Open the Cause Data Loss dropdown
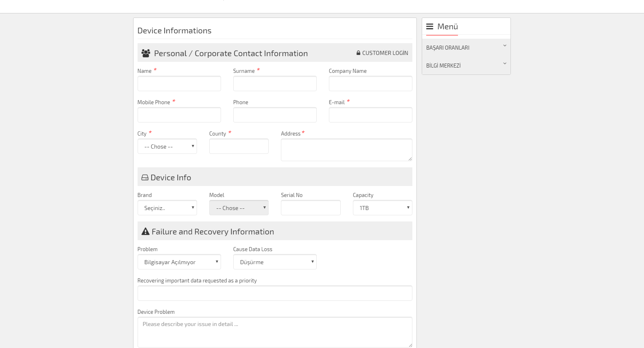 (275, 262)
